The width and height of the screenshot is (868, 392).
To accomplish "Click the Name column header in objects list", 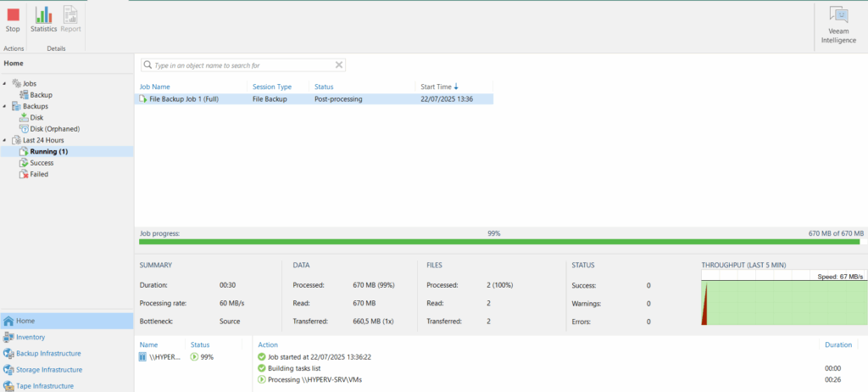I will (x=149, y=344).
